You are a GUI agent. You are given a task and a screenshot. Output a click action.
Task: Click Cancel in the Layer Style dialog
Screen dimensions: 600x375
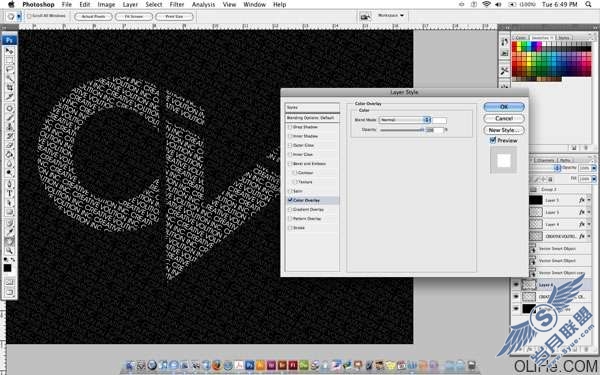(x=504, y=118)
